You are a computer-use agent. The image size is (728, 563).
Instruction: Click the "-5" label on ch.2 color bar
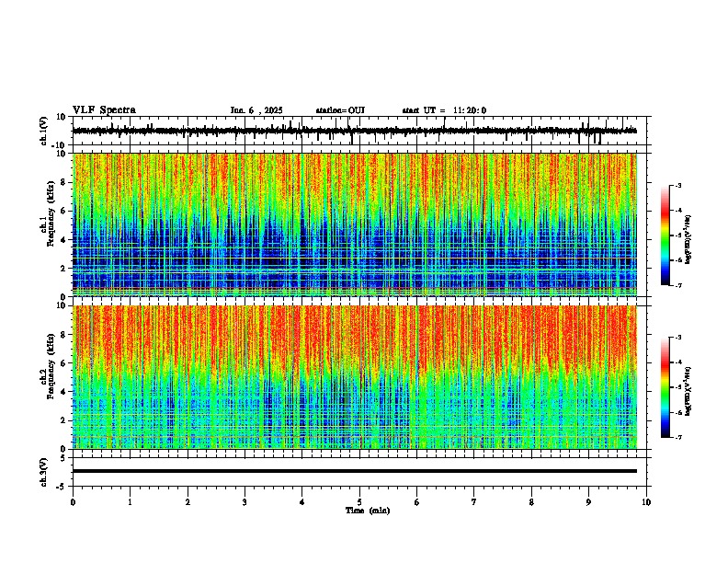(677, 387)
